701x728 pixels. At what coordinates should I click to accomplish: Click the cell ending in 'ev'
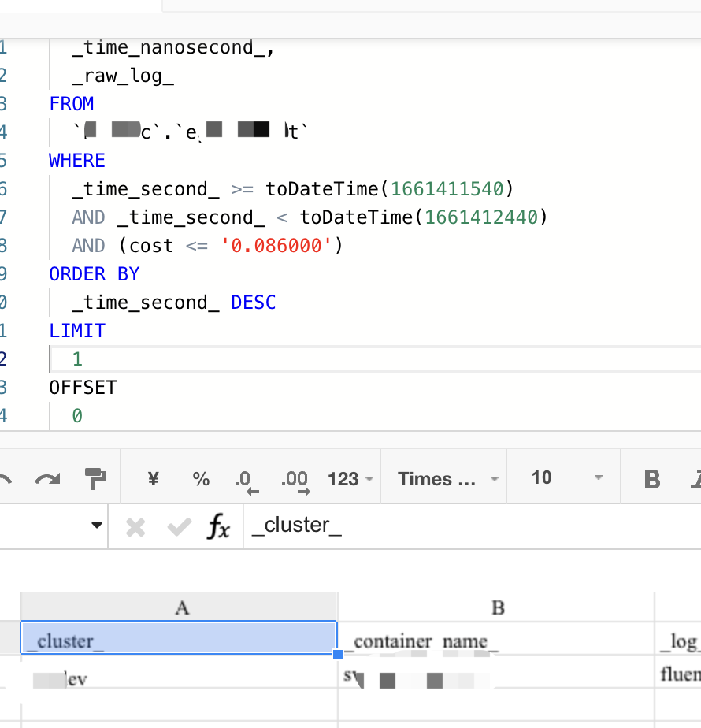coord(180,672)
